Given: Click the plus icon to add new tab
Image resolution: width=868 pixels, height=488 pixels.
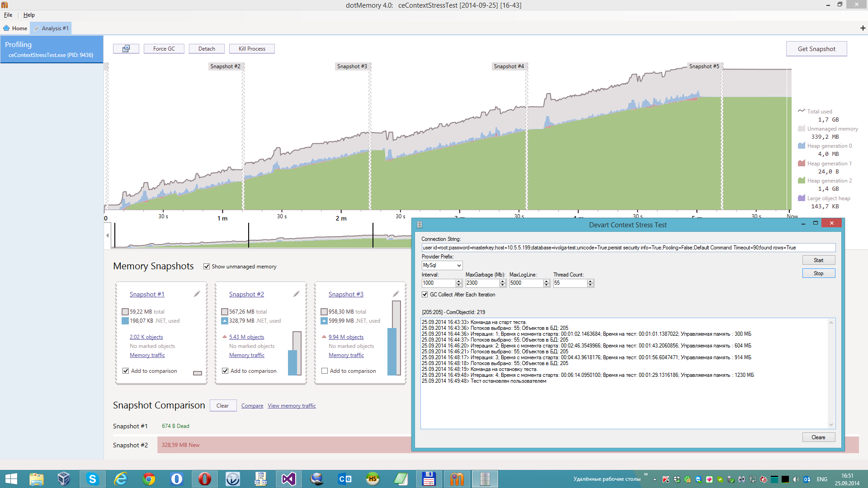Looking at the screenshot, I should click(863, 28).
